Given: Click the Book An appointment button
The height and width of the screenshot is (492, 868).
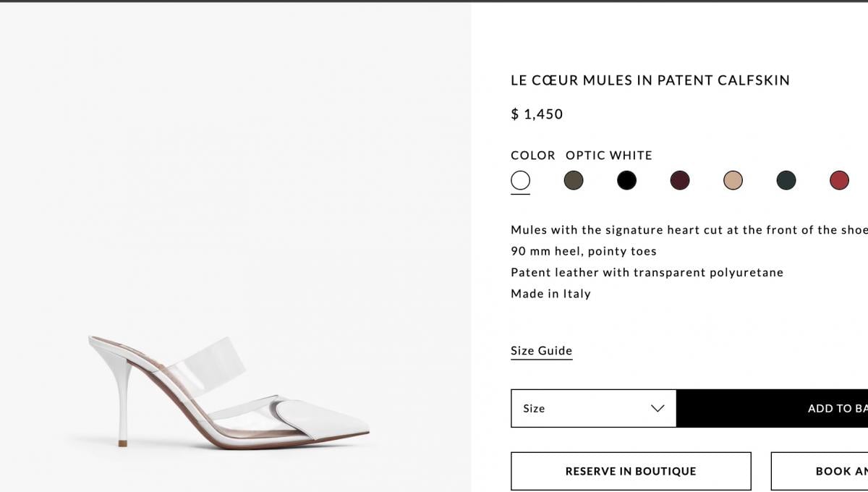Looking at the screenshot, I should click(820, 471).
